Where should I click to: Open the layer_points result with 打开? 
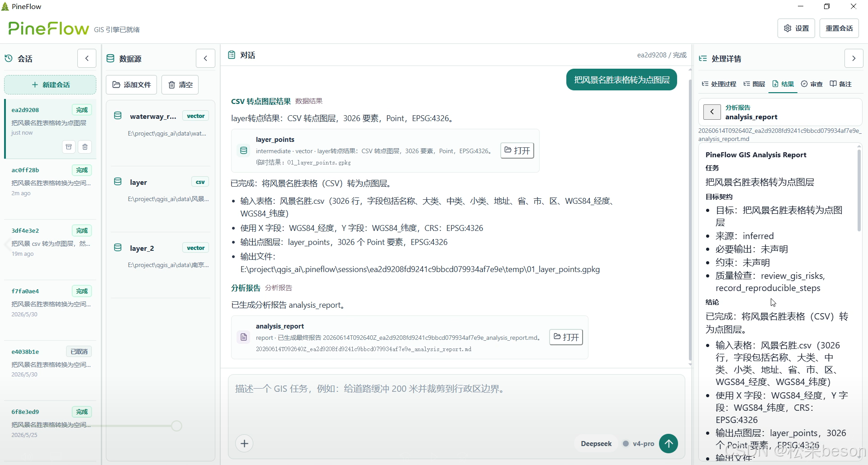tap(517, 150)
